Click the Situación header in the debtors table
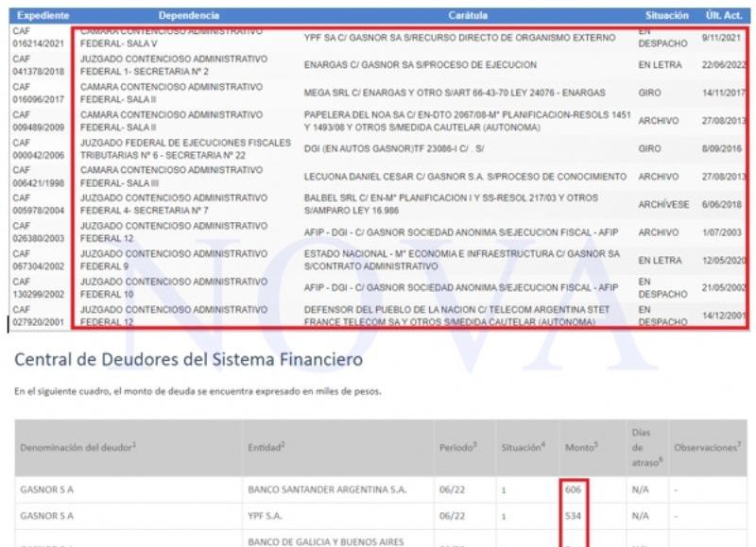 524,447
